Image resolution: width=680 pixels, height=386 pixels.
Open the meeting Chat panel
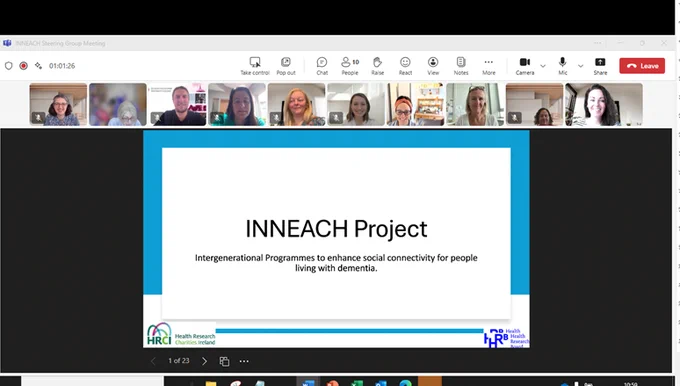coord(322,66)
